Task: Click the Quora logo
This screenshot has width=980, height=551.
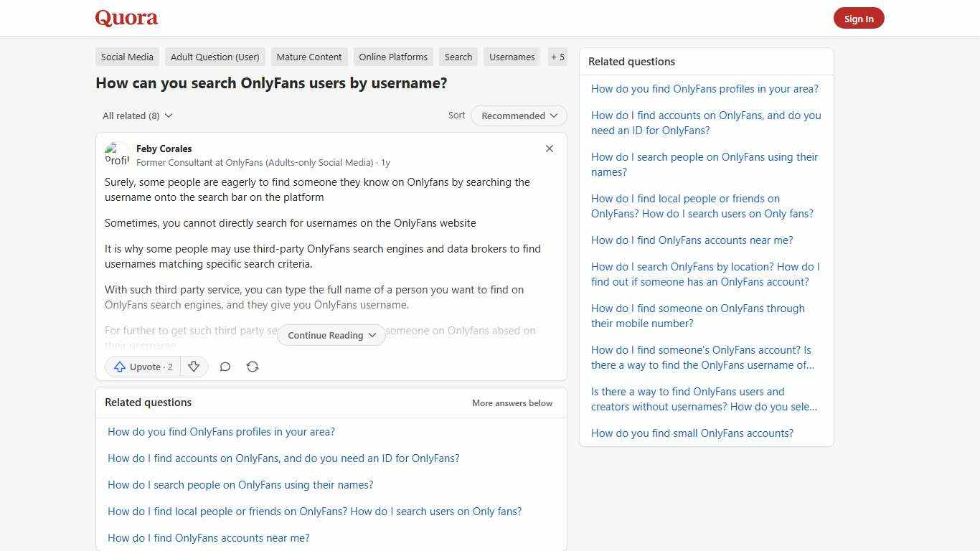Action: pos(126,17)
